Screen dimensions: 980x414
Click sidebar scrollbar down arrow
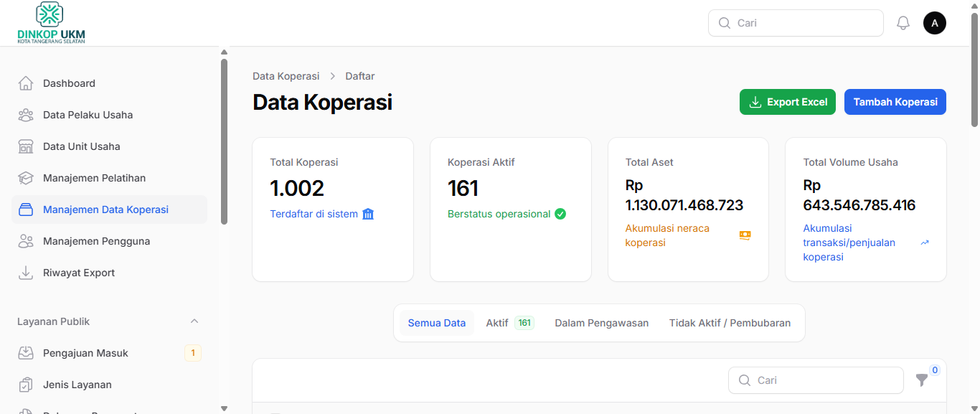pos(224,408)
